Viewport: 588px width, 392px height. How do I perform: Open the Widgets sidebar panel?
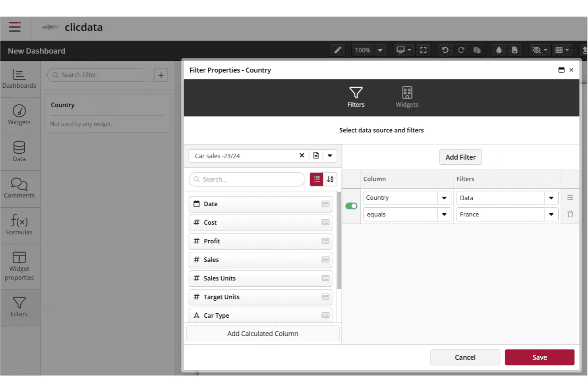coord(19,115)
